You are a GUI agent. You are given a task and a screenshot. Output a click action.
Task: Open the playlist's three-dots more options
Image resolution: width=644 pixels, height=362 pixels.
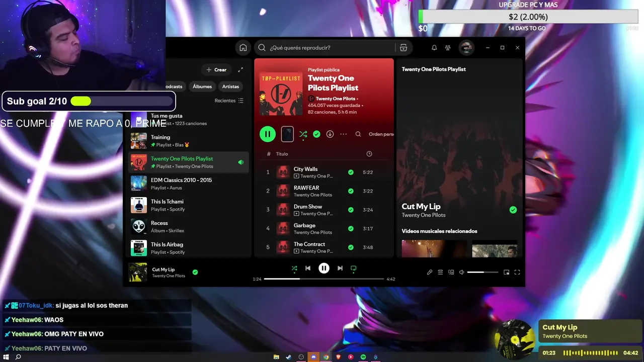point(344,134)
